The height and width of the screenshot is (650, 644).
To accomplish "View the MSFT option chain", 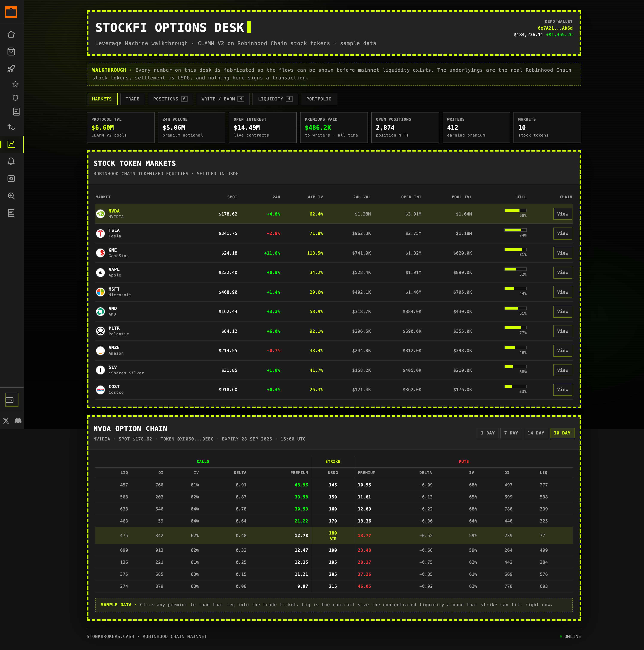I will click(563, 292).
